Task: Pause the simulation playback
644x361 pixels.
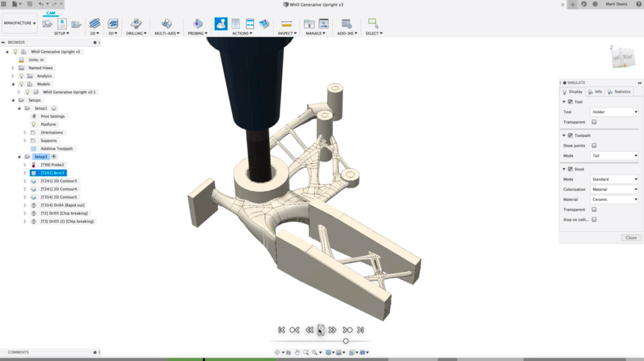Action: tap(321, 330)
